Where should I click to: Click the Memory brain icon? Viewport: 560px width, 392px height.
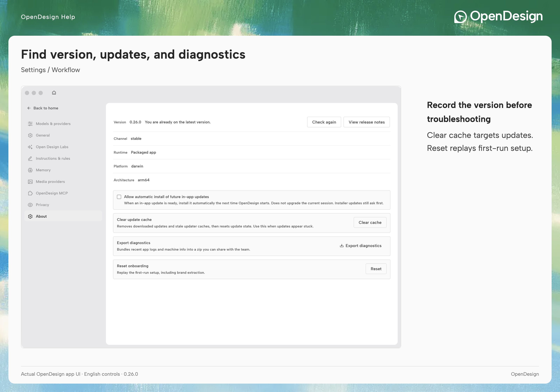[30, 170]
